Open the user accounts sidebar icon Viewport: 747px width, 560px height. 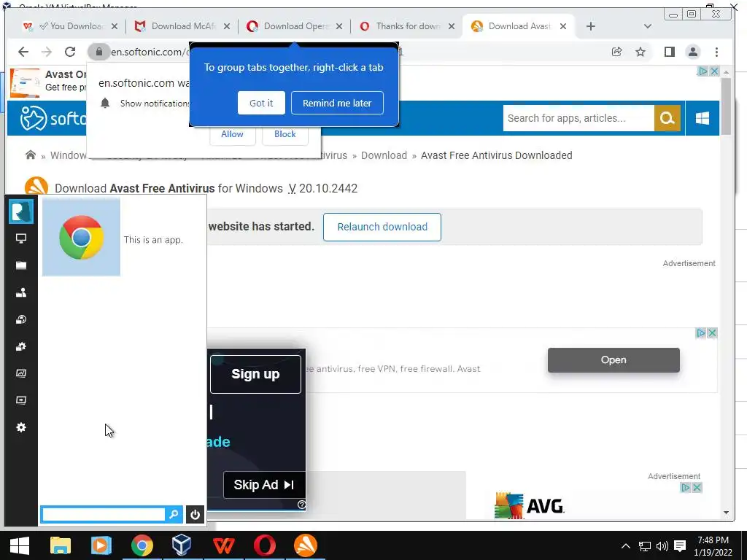21,292
